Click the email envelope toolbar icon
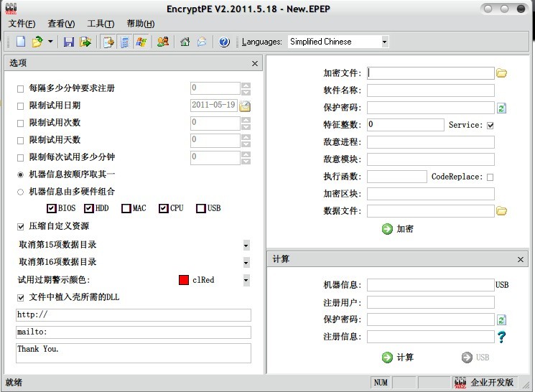This screenshot has width=535, height=392. 202,42
